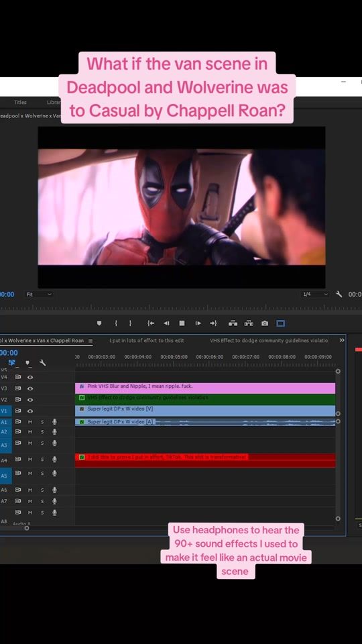
Task: Open the Fit zoom level dropdown
Action: pos(40,294)
